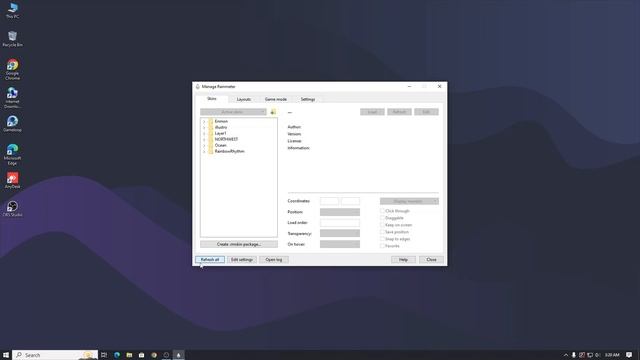Click the taskbar Search box
This screenshot has height=360, width=640.
[x=55, y=355]
